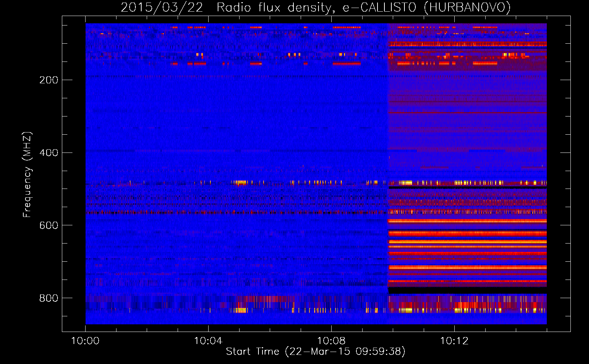Click the 'Frequency (MHZ)' axis title
Viewport: 589px width, 364px height.
point(27,174)
